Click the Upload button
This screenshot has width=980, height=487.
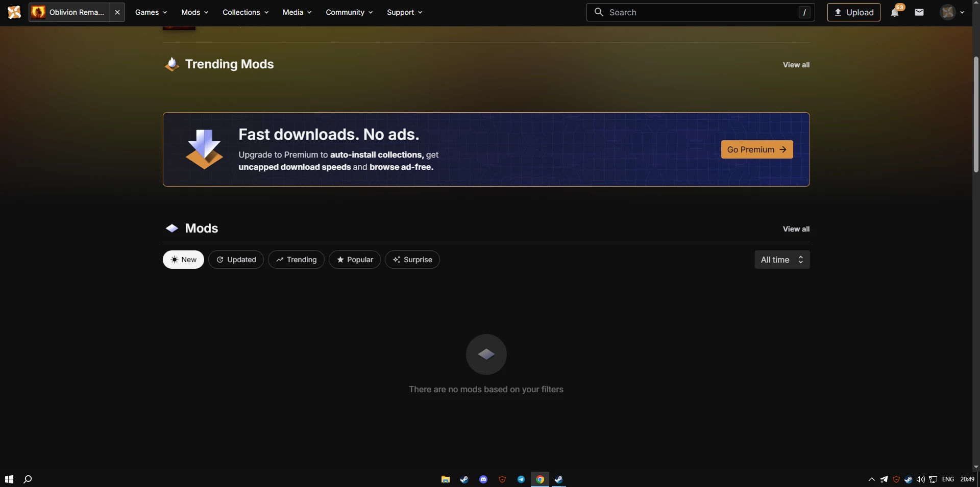pos(854,12)
